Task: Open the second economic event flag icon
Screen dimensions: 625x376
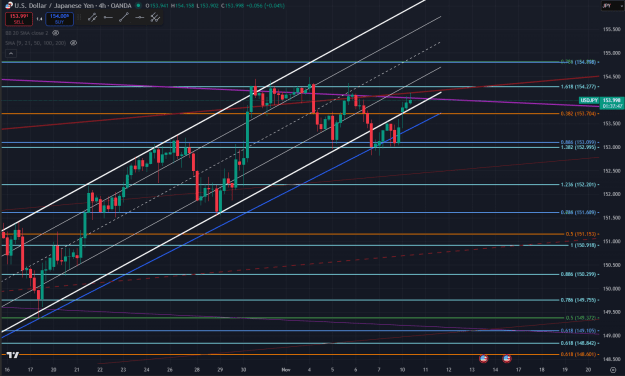Action: tap(507, 358)
